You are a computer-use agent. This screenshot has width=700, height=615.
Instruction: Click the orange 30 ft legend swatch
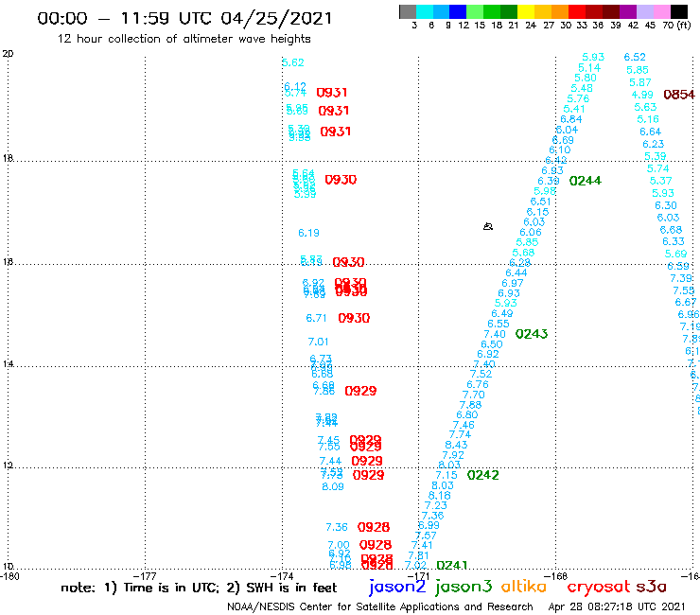[x=560, y=11]
